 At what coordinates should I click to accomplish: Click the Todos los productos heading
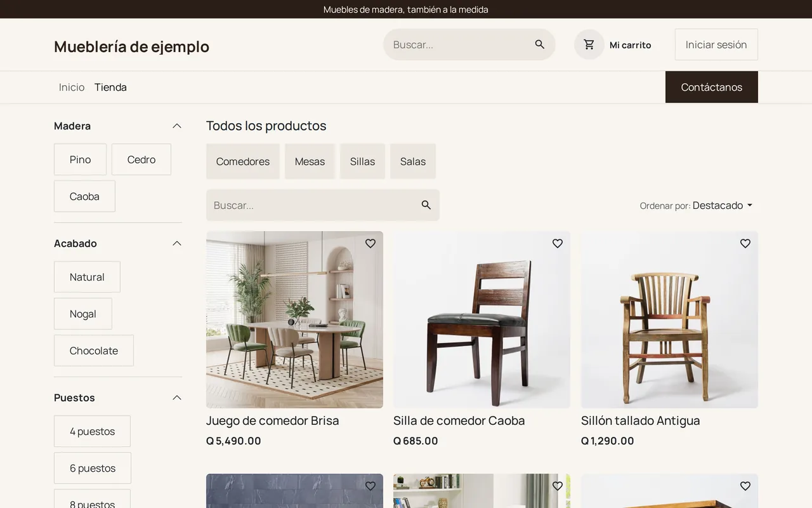(x=266, y=126)
